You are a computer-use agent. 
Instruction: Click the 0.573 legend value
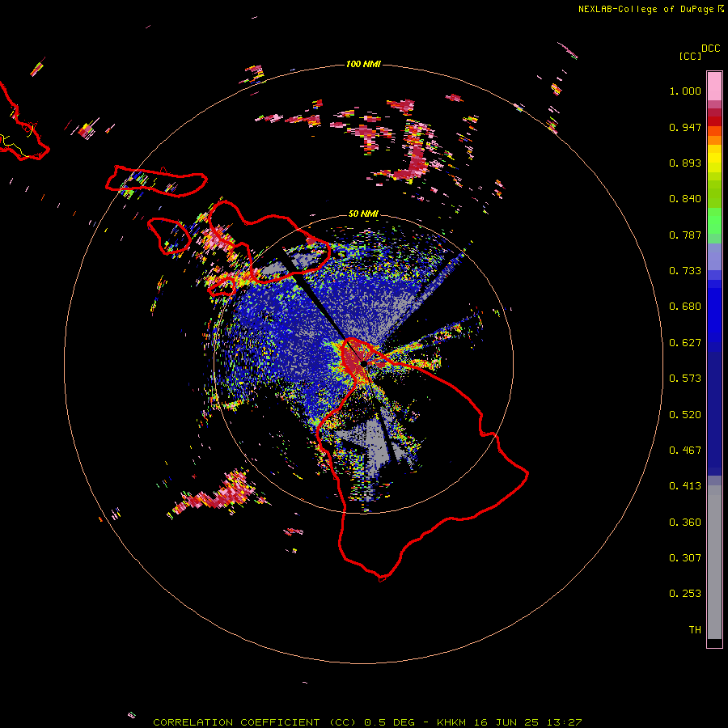tap(685, 379)
